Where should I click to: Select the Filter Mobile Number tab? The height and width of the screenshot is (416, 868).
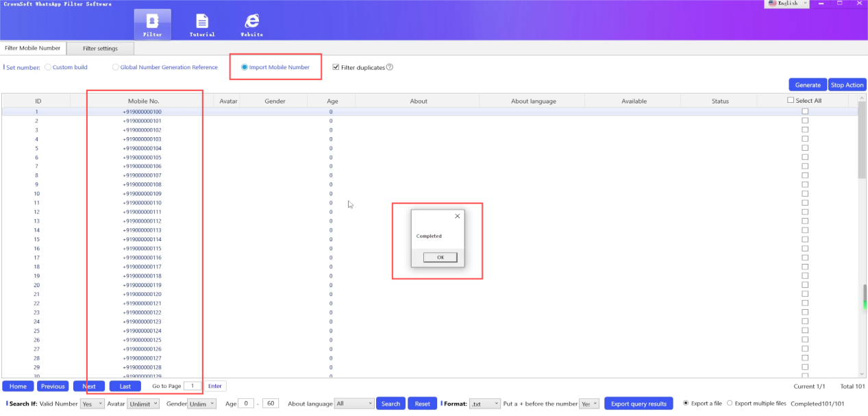33,49
